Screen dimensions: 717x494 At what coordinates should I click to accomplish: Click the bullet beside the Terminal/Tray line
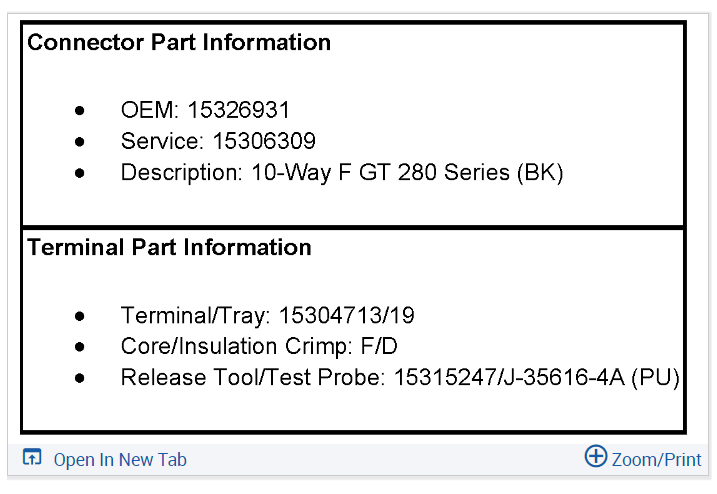click(x=80, y=316)
